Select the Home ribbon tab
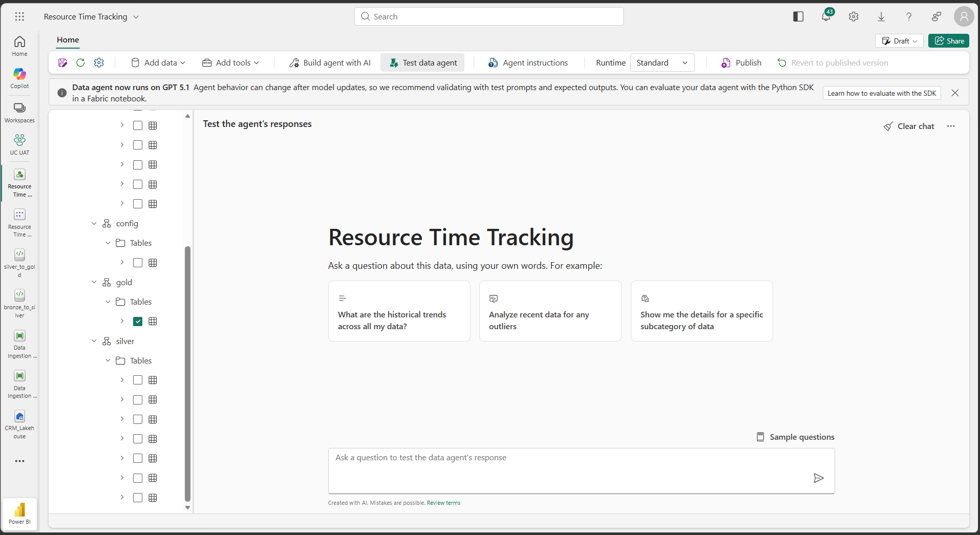Image resolution: width=980 pixels, height=535 pixels. click(x=68, y=40)
